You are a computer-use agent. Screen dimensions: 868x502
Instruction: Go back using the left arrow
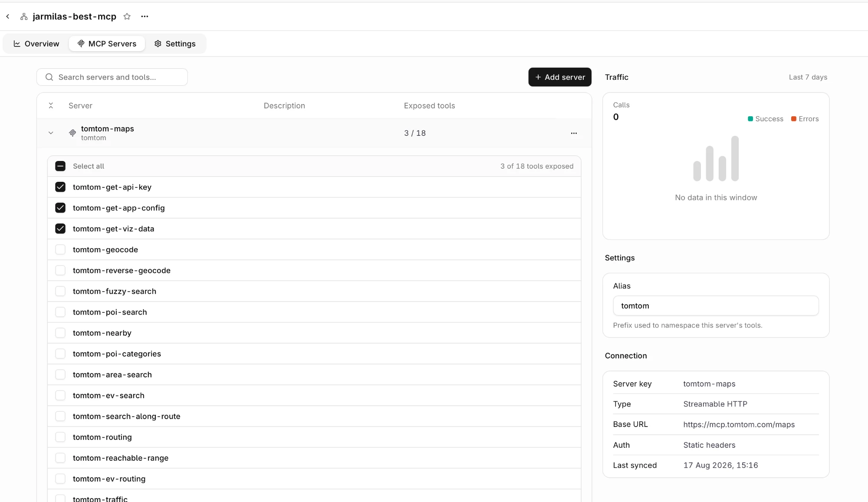coord(8,16)
